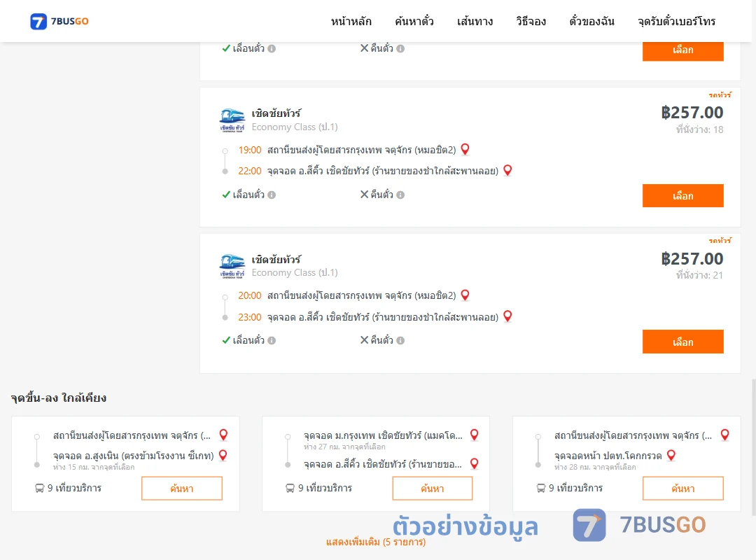The width and height of the screenshot is (756, 560).
Task: Select the 19:00 trip with เลือก button
Action: coord(682,196)
